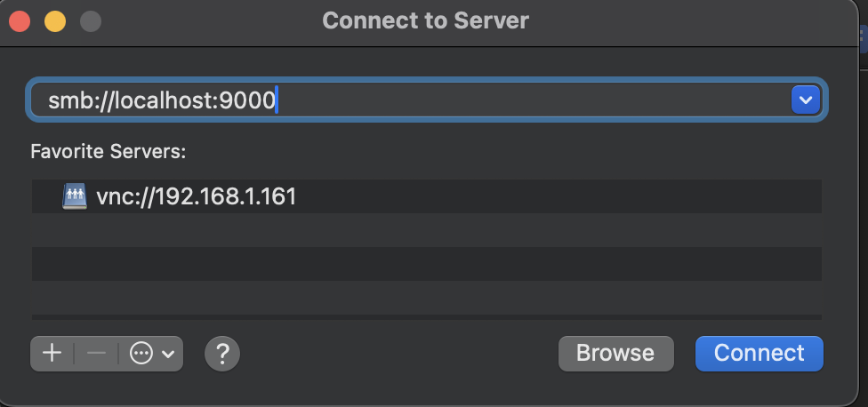Minimize the window with the yellow button
This screenshot has width=868, height=407.
pos(55,20)
